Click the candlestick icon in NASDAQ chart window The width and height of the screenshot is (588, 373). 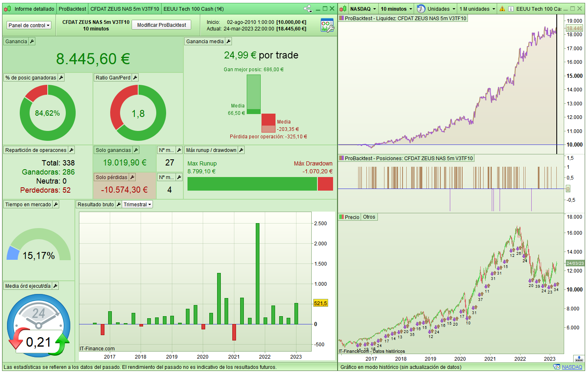[x=343, y=9]
